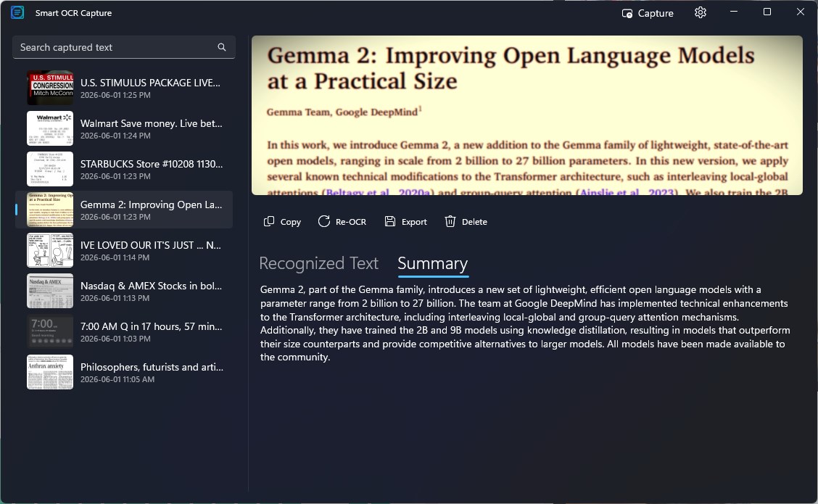Copy the recognized text
This screenshot has height=504, width=818.
click(282, 222)
